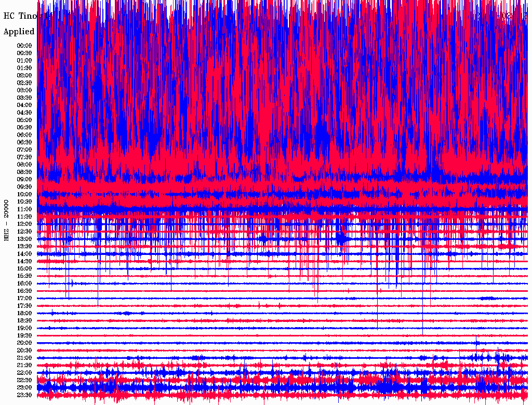This screenshot has height=405, width=532.
Task: Click the 03:00 time label
Action: click(24, 90)
